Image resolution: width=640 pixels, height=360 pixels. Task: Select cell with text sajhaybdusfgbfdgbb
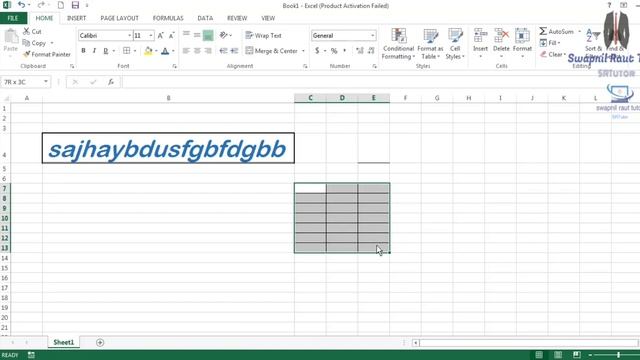[168, 148]
